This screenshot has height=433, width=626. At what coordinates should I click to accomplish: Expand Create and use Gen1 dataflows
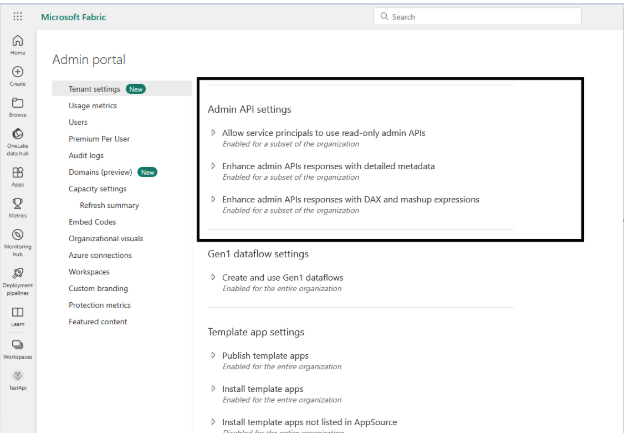(213, 277)
